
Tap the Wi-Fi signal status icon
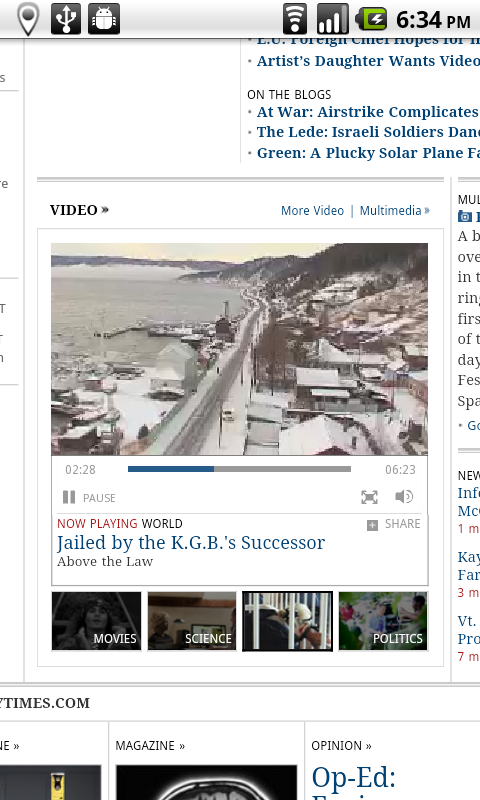pos(295,19)
